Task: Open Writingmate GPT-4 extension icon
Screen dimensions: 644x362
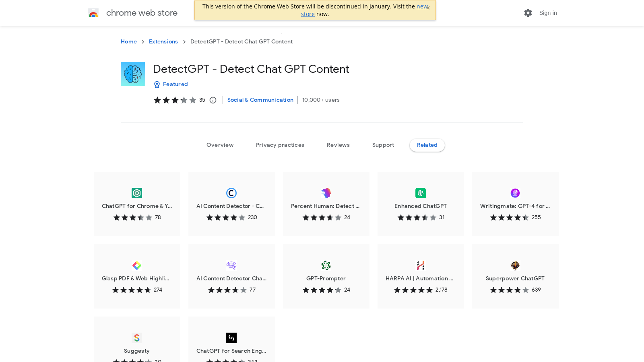Action: point(515,193)
